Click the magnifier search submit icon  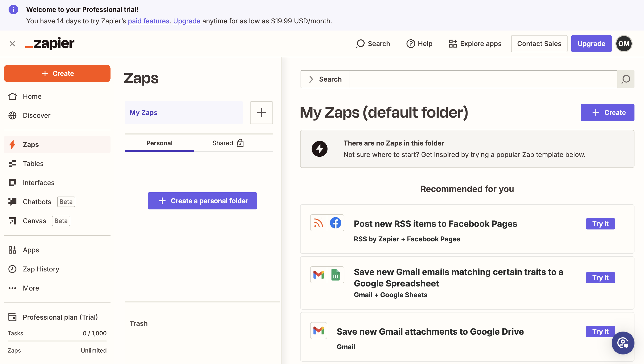pyautogui.click(x=626, y=79)
